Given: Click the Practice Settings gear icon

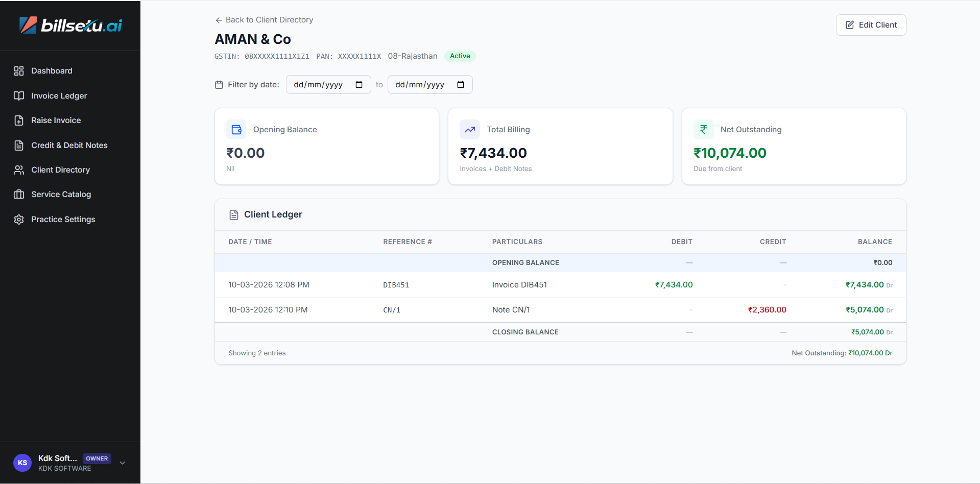Looking at the screenshot, I should click(19, 220).
